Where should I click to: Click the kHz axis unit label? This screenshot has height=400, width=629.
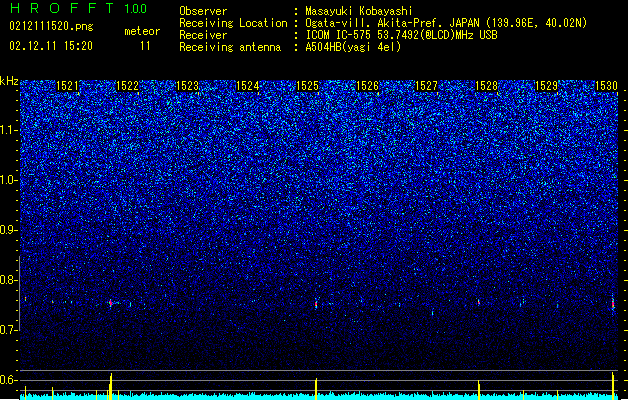pos(9,81)
